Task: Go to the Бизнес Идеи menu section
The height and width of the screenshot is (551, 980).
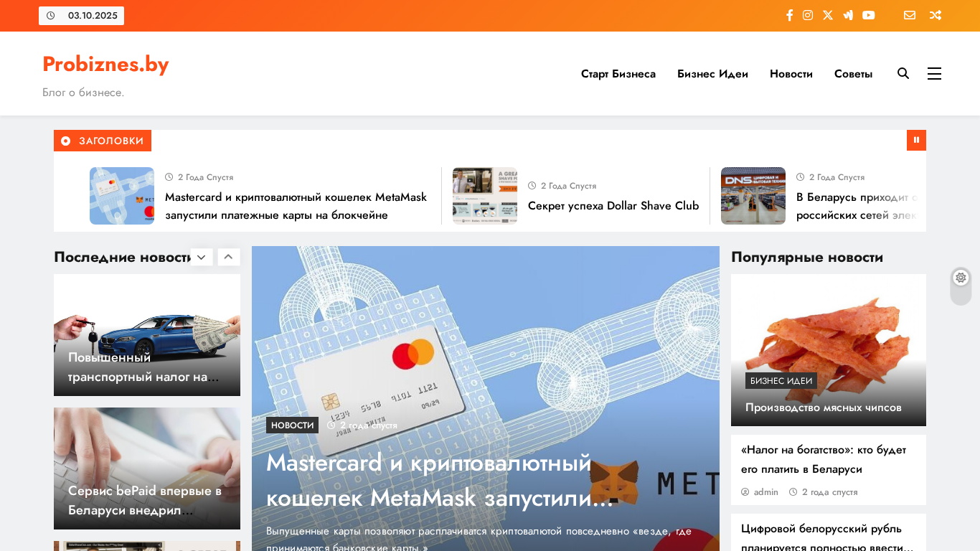Action: pyautogui.click(x=712, y=74)
